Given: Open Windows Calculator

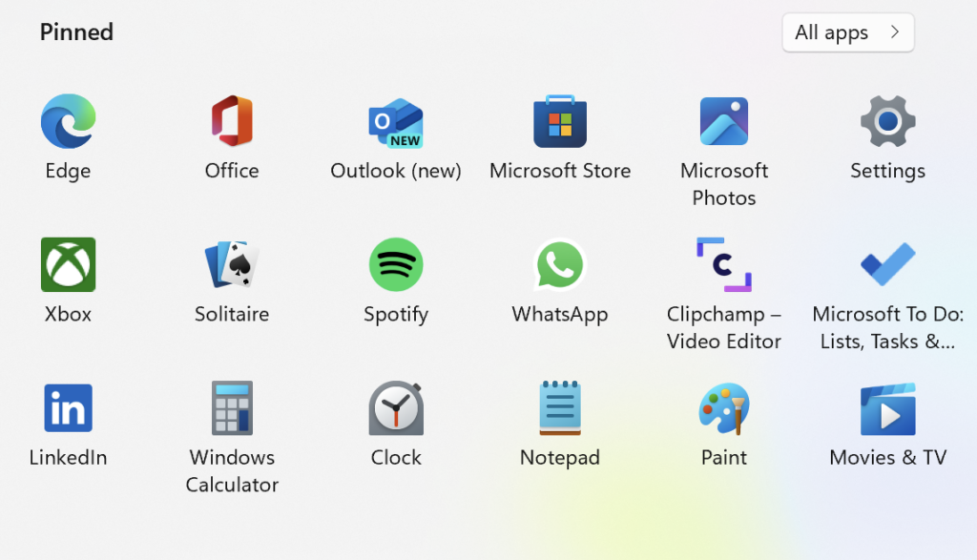Looking at the screenshot, I should click(232, 408).
